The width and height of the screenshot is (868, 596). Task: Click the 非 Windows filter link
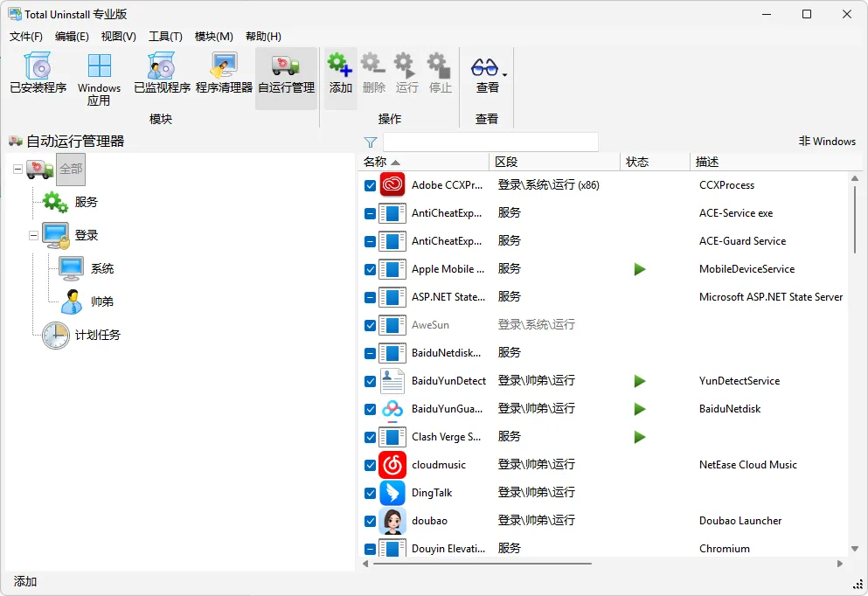point(827,141)
